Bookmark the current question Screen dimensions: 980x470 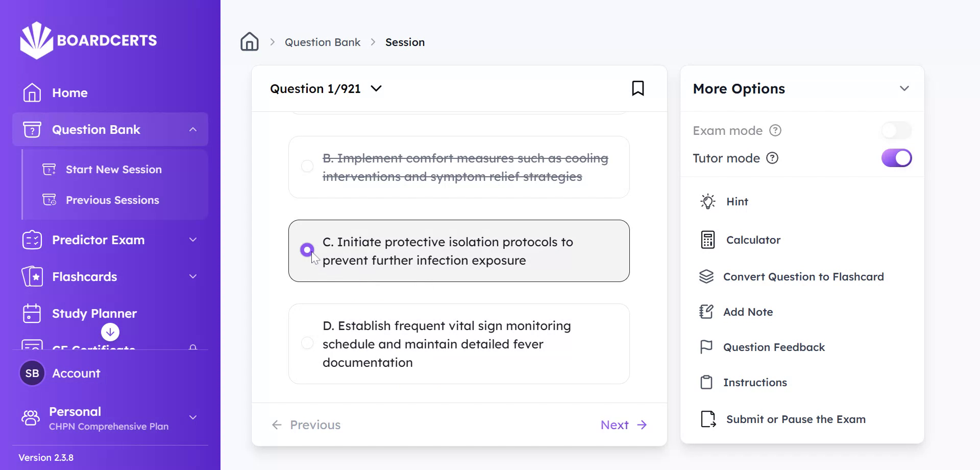pyautogui.click(x=638, y=88)
